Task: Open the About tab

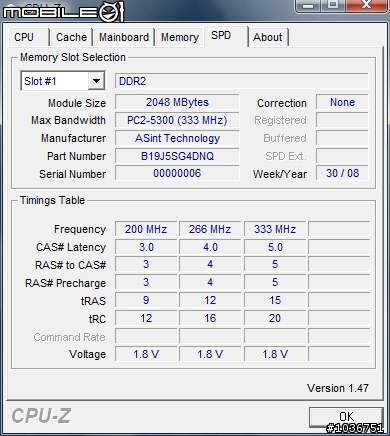Action: click(x=268, y=37)
